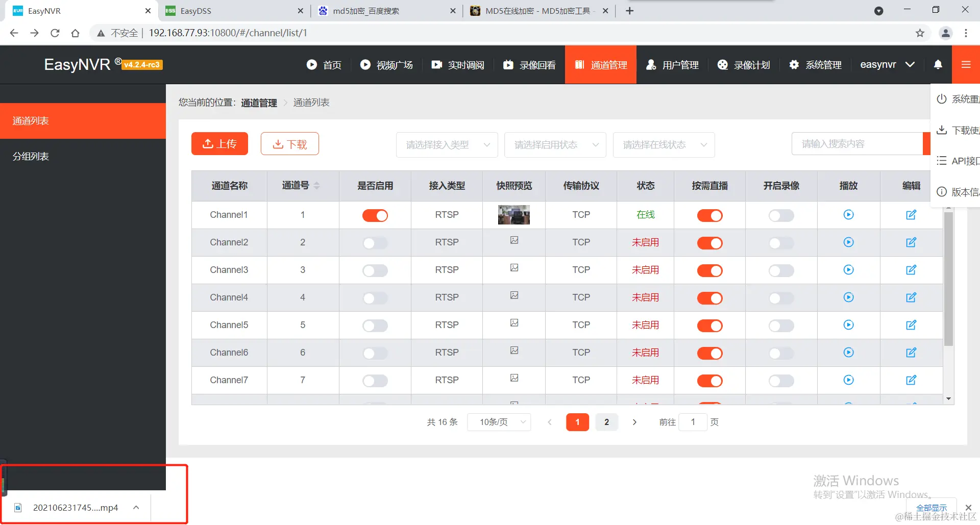Go to next page arrow
Image resolution: width=980 pixels, height=525 pixels.
tap(634, 422)
